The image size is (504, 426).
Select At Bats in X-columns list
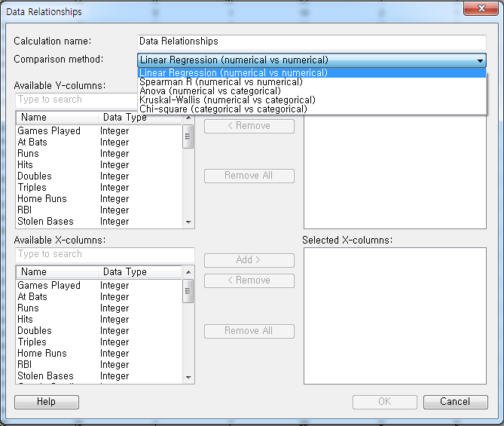(99, 296)
